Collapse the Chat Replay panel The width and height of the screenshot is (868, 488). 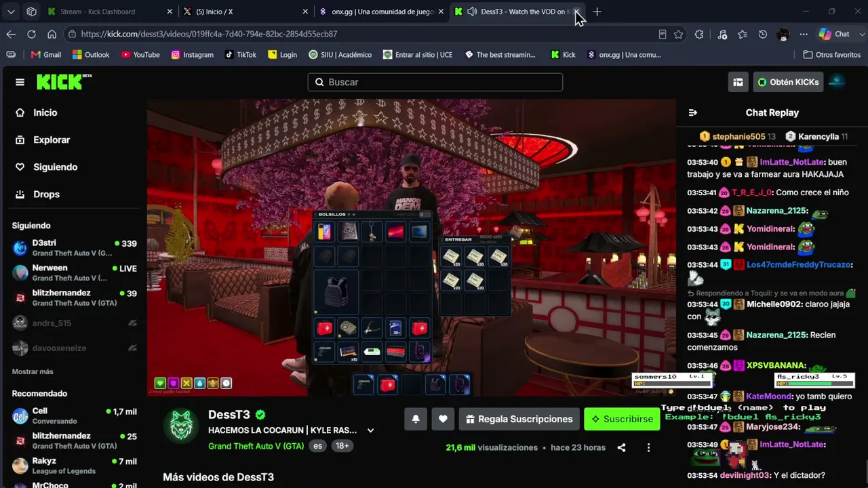click(x=692, y=113)
